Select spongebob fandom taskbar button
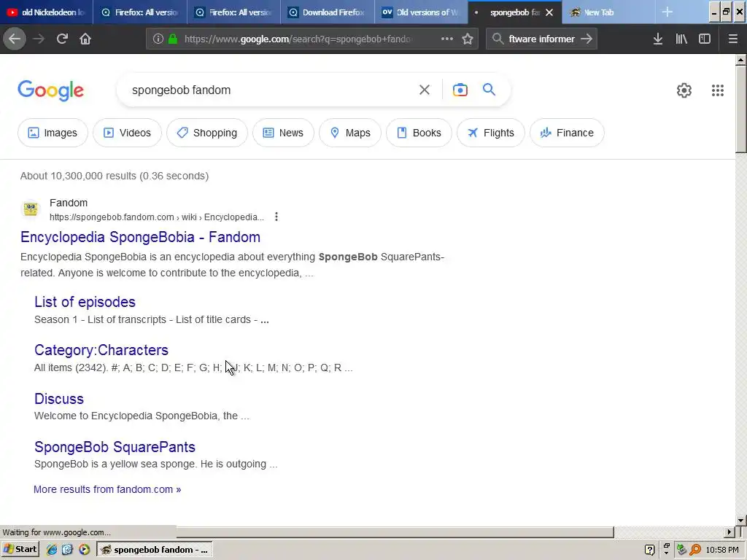Image resolution: width=747 pixels, height=560 pixels. coord(155,550)
